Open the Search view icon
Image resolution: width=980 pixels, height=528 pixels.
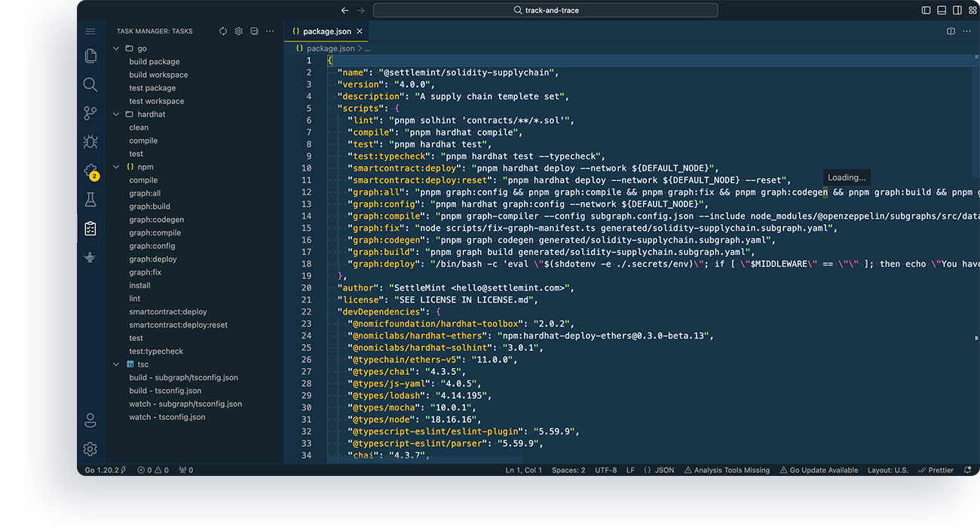[x=90, y=84]
